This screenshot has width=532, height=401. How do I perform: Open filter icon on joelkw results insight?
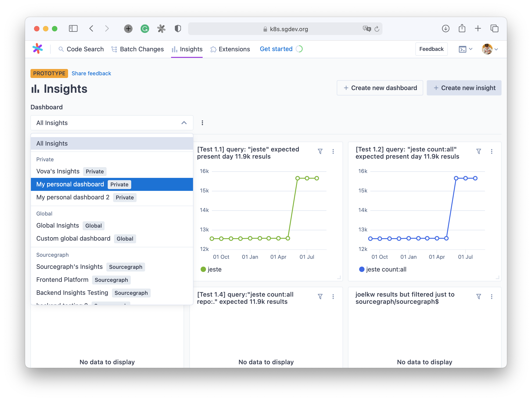coord(479,297)
